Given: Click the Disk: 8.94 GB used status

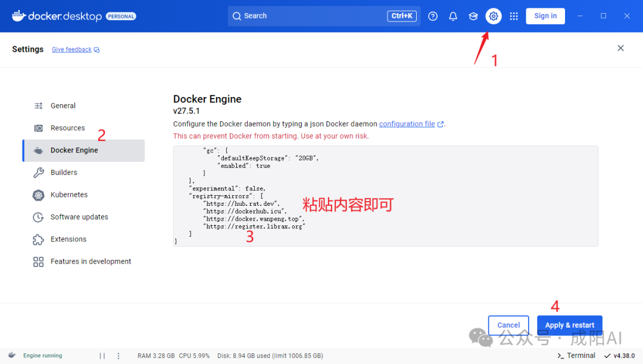Looking at the screenshot, I should coord(270,356).
